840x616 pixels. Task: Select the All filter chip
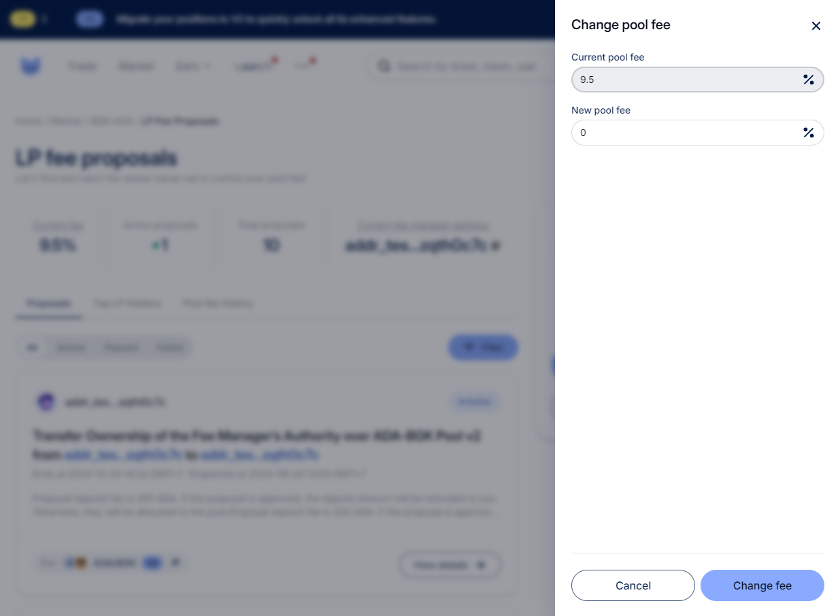click(x=31, y=347)
